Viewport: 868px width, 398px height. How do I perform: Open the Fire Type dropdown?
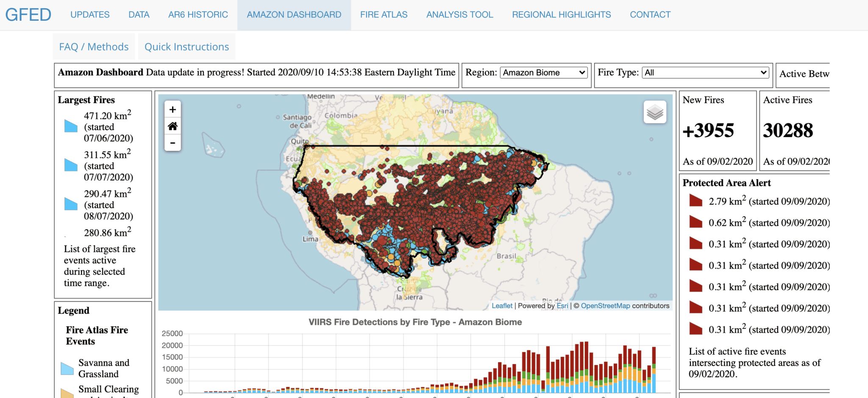click(x=704, y=72)
